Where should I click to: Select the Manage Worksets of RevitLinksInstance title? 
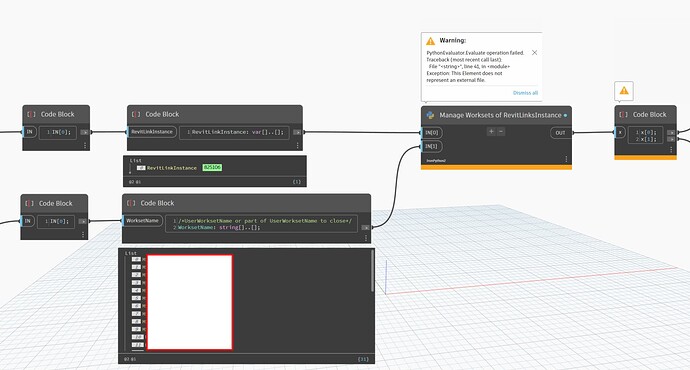pos(500,115)
